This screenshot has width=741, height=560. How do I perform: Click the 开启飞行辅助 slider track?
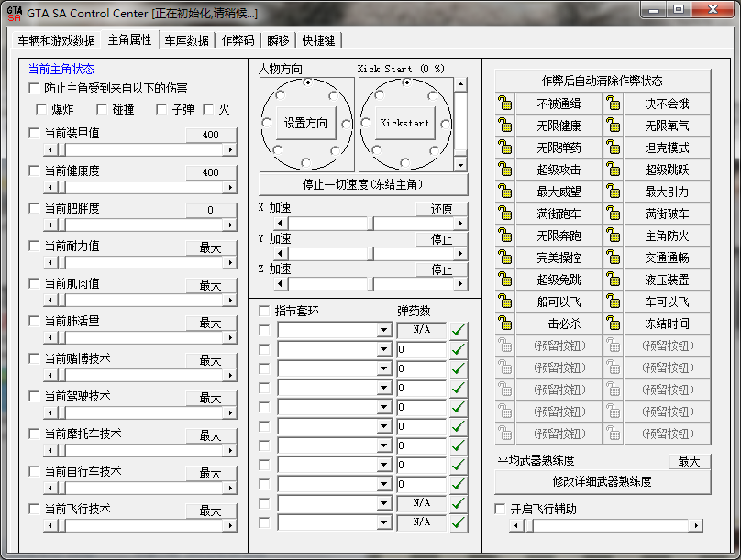(606, 525)
